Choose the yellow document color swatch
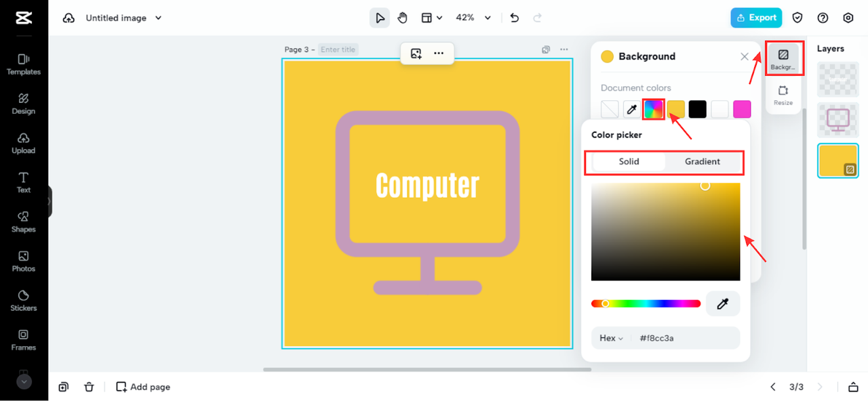This screenshot has width=868, height=403. pyautogui.click(x=676, y=109)
